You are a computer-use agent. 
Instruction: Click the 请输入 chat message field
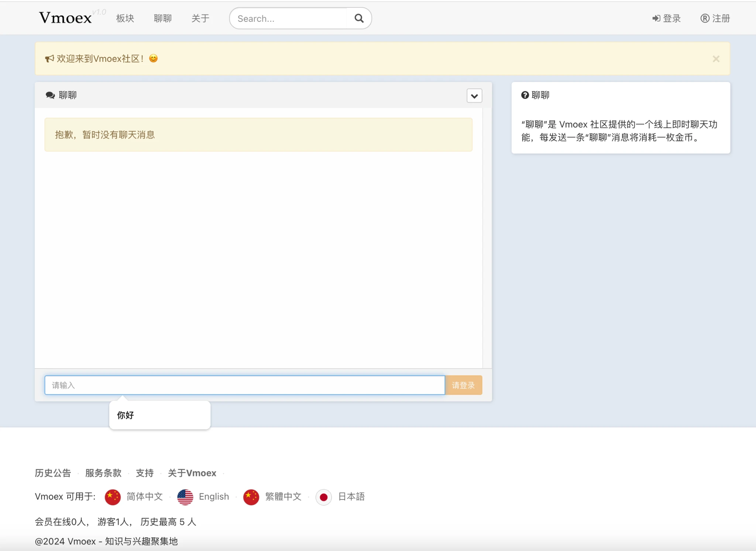point(244,385)
